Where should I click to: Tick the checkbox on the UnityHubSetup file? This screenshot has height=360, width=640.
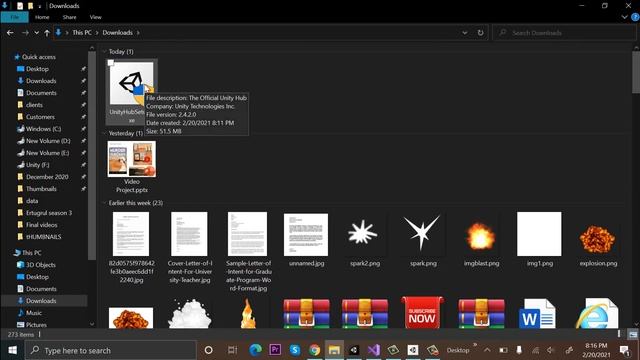coord(111,63)
